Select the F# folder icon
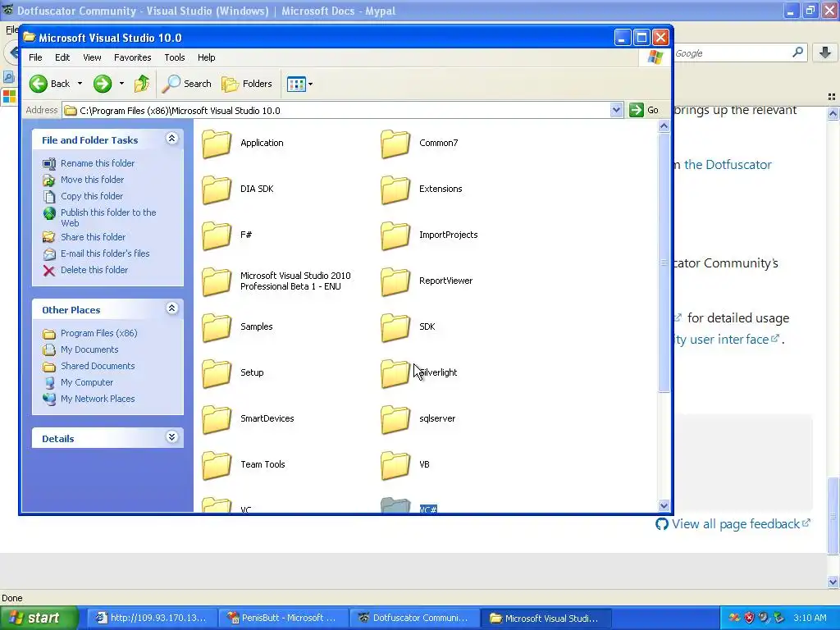This screenshot has width=840, height=630. tap(217, 235)
